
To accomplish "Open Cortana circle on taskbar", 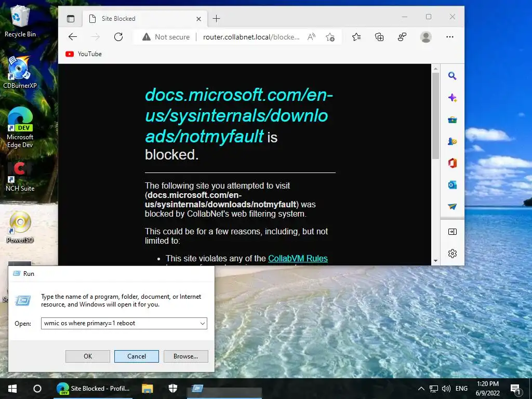I will point(37,389).
